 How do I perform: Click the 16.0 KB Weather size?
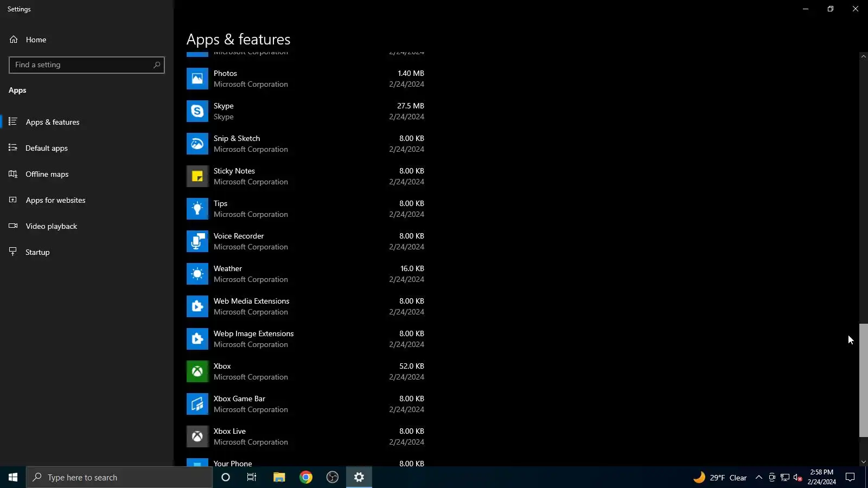(x=412, y=268)
